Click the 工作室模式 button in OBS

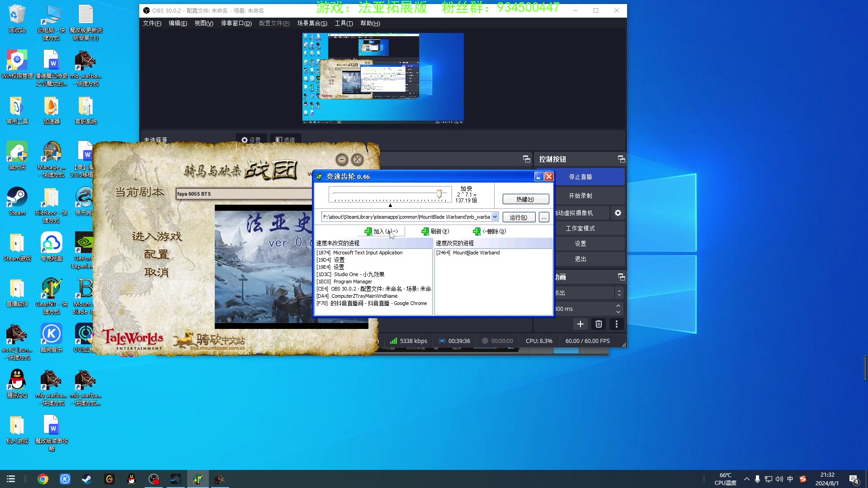pyautogui.click(x=580, y=228)
